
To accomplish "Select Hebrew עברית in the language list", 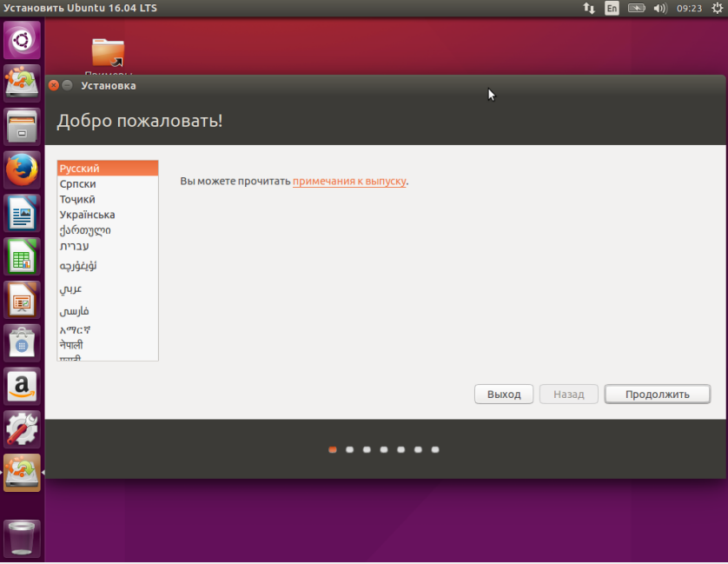I will 108,246.
